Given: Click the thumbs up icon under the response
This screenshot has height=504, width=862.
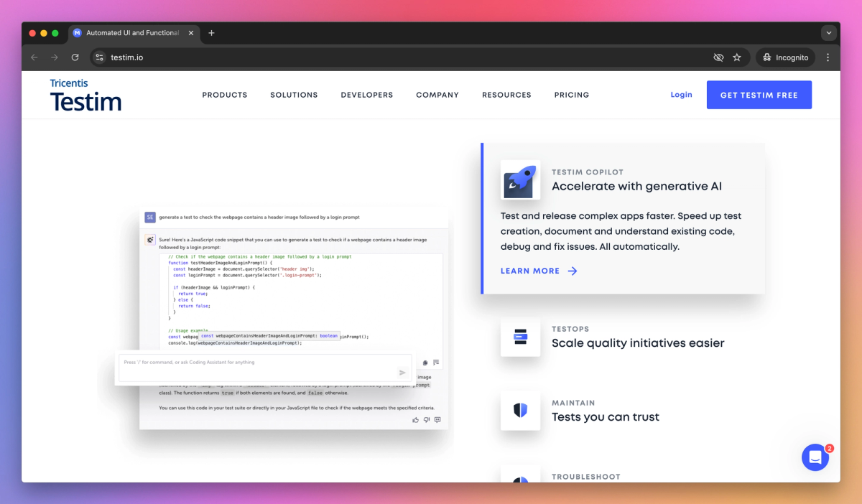Looking at the screenshot, I should [x=415, y=420].
